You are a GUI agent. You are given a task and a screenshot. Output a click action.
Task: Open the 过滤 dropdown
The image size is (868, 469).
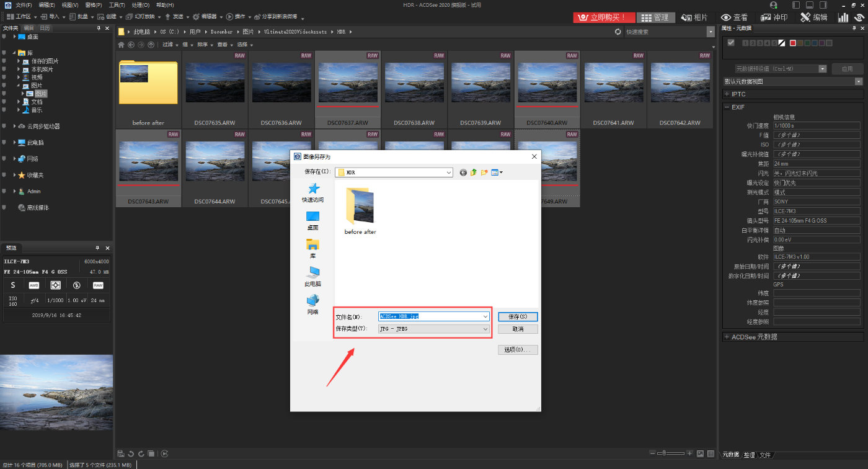(x=169, y=45)
